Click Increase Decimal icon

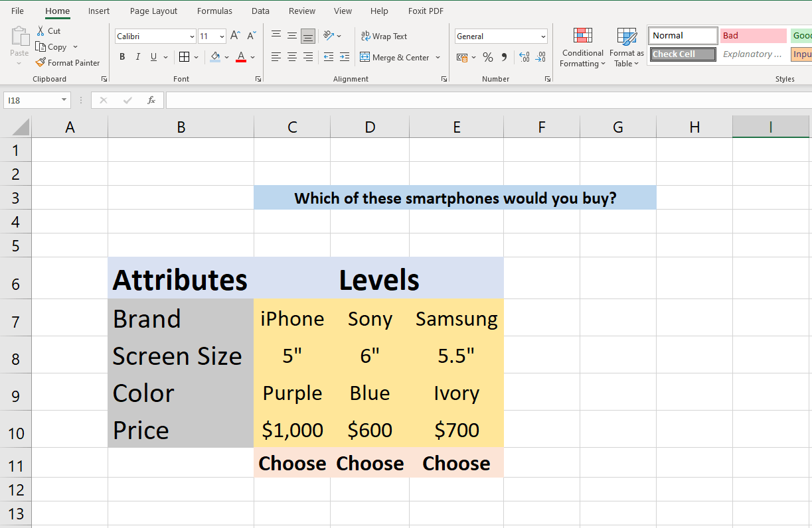pyautogui.click(x=525, y=58)
